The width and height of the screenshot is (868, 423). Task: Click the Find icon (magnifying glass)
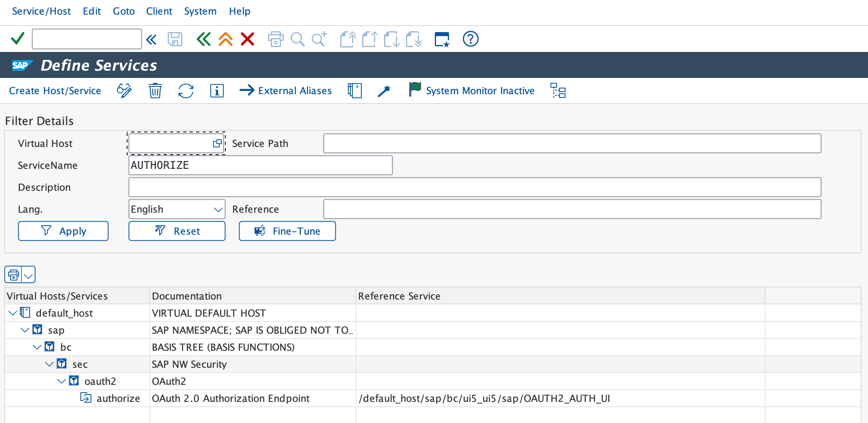tap(298, 39)
